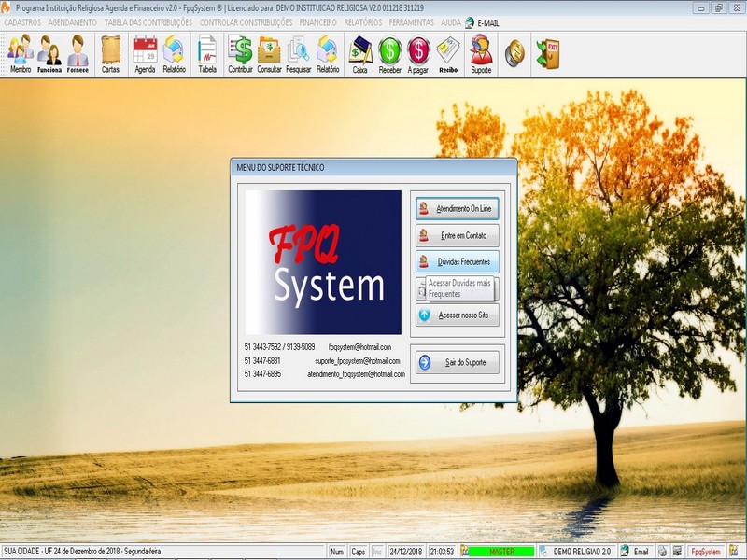Open the CADASTROS menu
This screenshot has height=560, width=747.
point(22,22)
